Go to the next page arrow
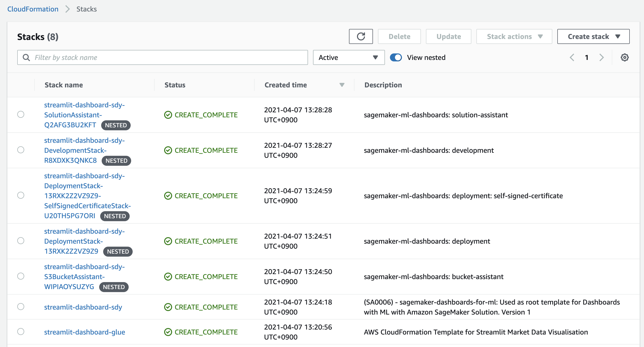The height and width of the screenshot is (347, 644). pyautogui.click(x=601, y=57)
